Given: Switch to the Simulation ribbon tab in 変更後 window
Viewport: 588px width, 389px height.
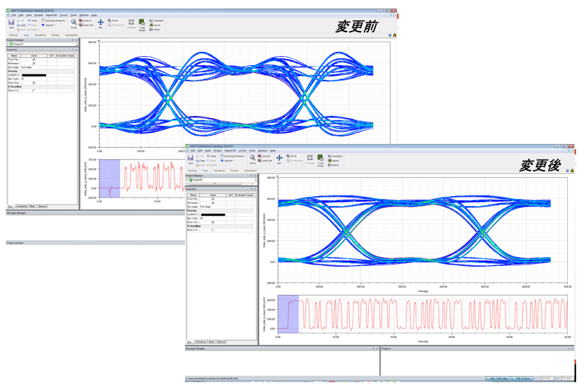Looking at the screenshot, I should click(219, 170).
